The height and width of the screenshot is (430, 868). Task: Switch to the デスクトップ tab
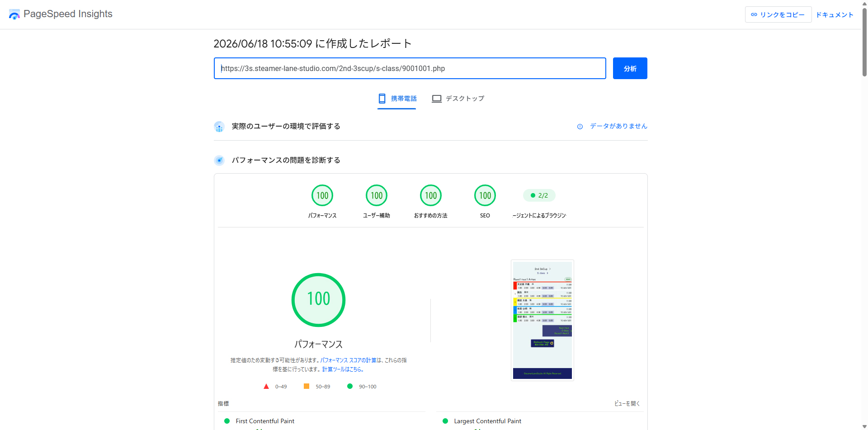458,99
